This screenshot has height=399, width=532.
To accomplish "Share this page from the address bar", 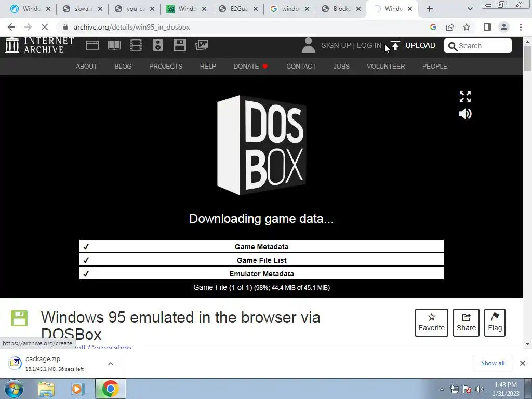I will [x=450, y=27].
